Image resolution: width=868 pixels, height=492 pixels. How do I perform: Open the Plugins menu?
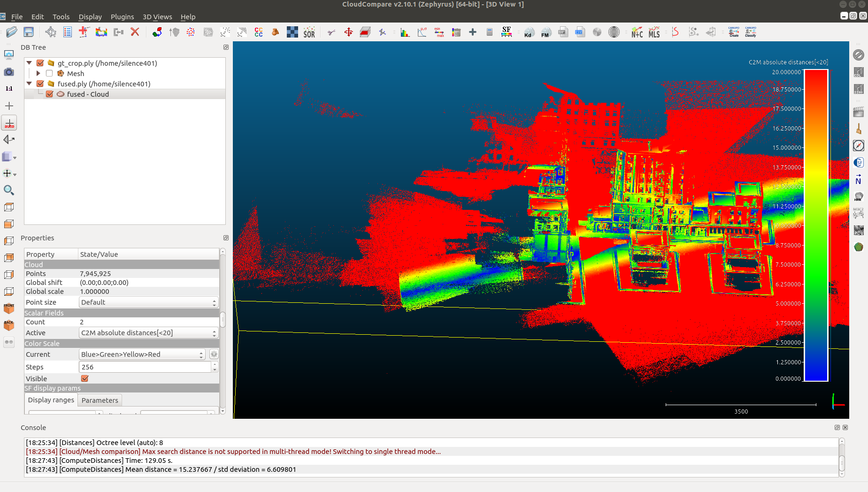click(x=122, y=17)
